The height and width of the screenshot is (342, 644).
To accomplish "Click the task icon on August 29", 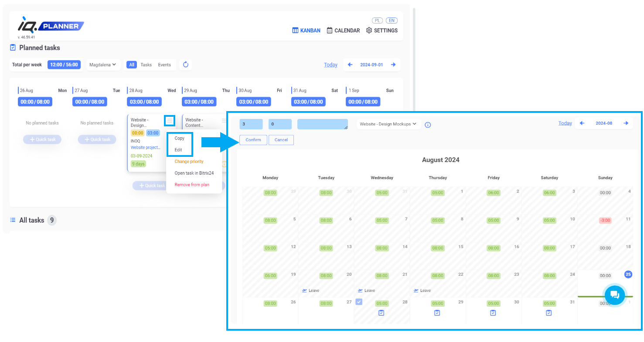I will [437, 313].
